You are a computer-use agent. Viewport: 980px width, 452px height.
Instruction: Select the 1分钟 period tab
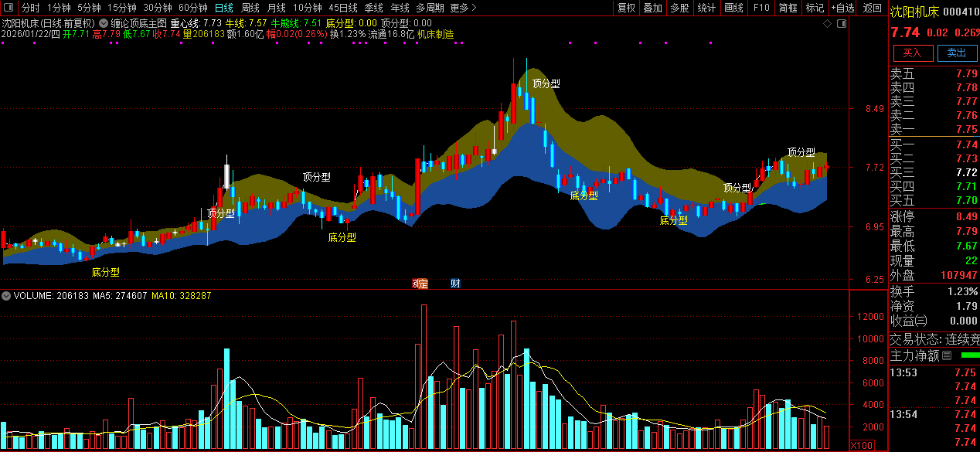[59, 8]
